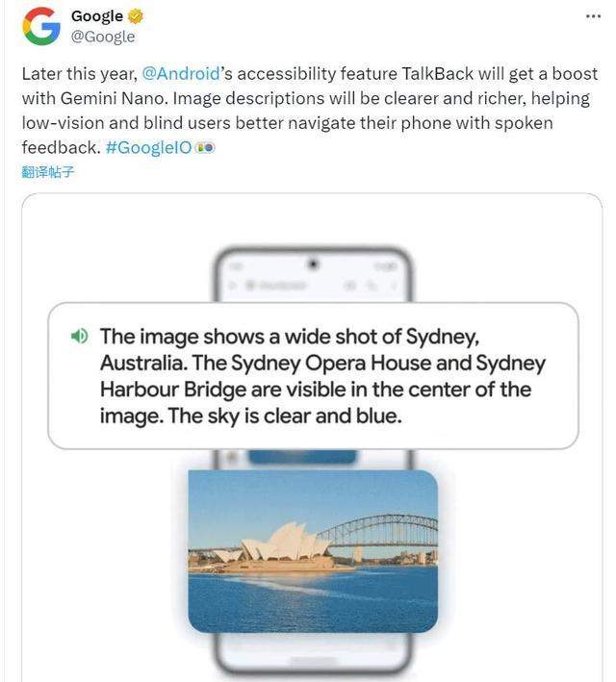The image size is (616, 682).
Task: Click 翻译帖子 to translate the post
Action: pos(48,172)
